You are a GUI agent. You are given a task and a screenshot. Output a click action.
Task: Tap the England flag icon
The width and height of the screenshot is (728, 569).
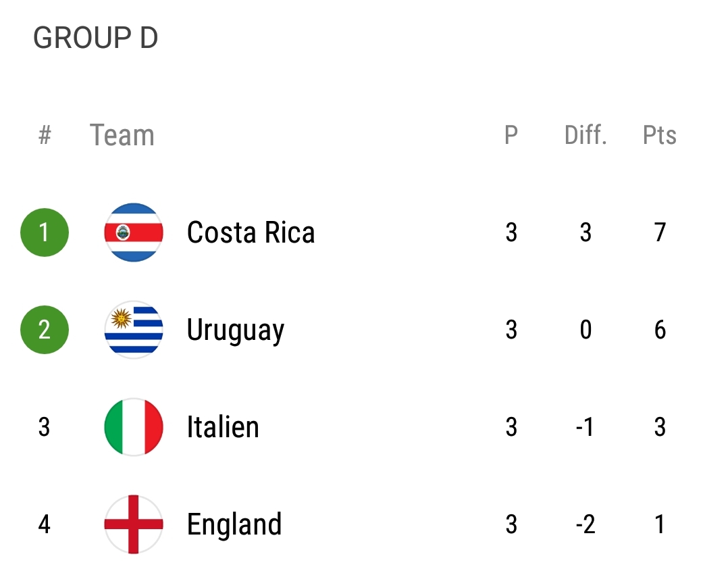pyautogui.click(x=134, y=524)
